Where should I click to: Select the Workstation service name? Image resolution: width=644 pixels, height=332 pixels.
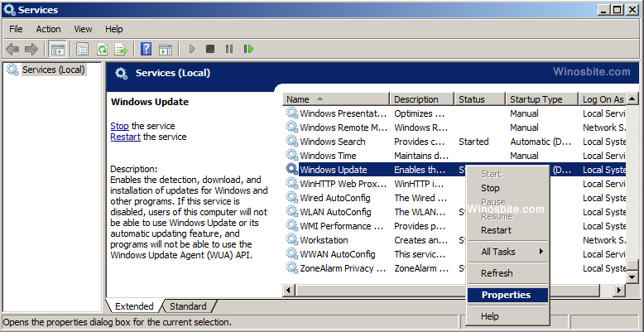(x=324, y=240)
